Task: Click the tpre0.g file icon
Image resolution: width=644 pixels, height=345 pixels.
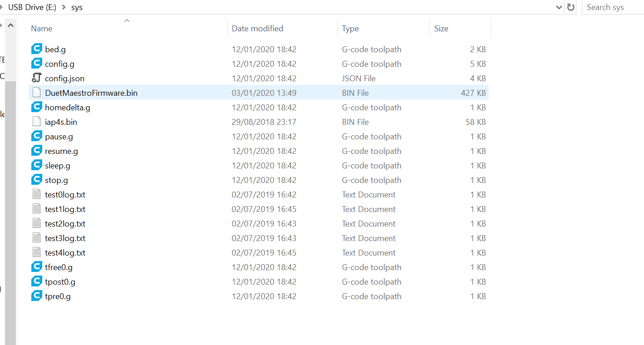Action: 37,296
